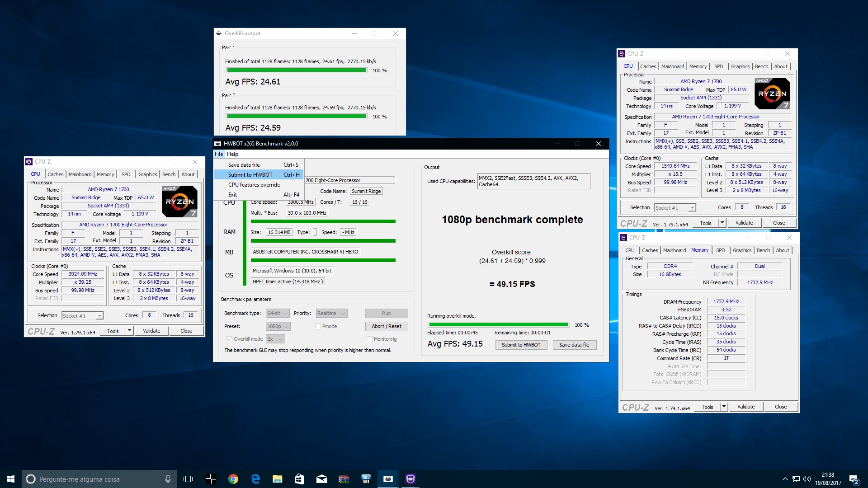Open File Explorer from the taskbar
This screenshot has width=868, height=488.
click(x=278, y=479)
